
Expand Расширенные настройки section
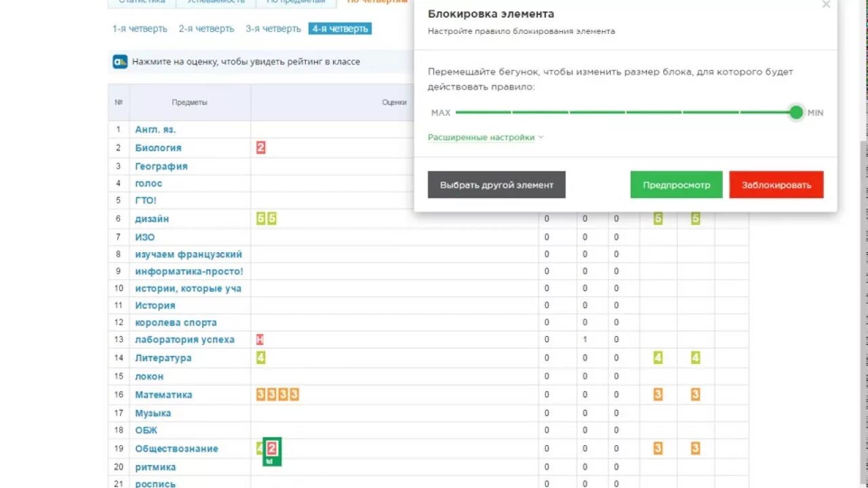click(486, 137)
